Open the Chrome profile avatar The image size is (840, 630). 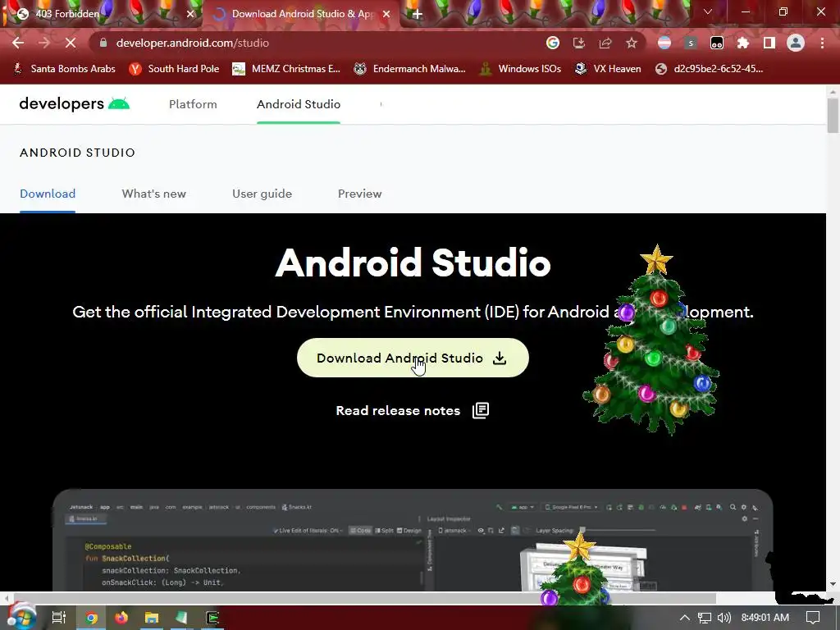[x=796, y=43]
